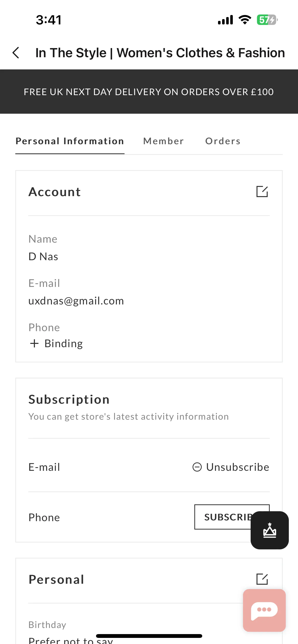298x644 pixels.
Task: Edit Account details via pencil icon
Action: pyautogui.click(x=262, y=192)
